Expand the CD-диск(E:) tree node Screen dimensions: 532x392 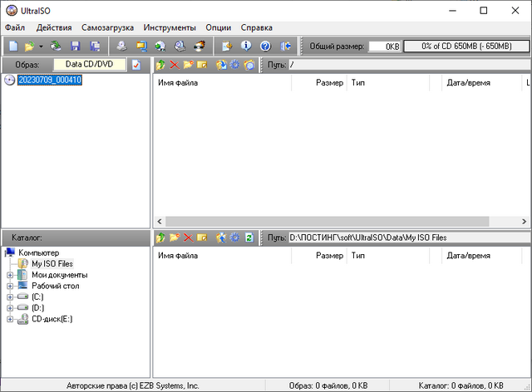pos(10,318)
